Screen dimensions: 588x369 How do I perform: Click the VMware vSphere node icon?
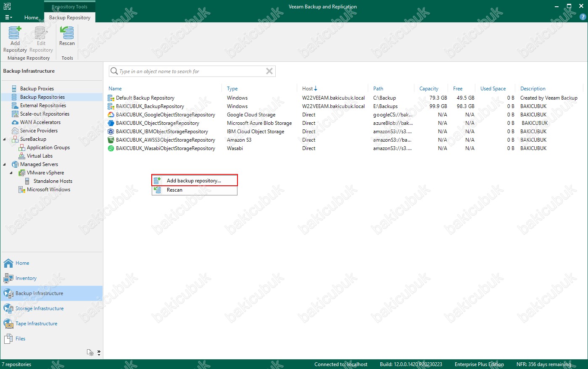[22, 173]
